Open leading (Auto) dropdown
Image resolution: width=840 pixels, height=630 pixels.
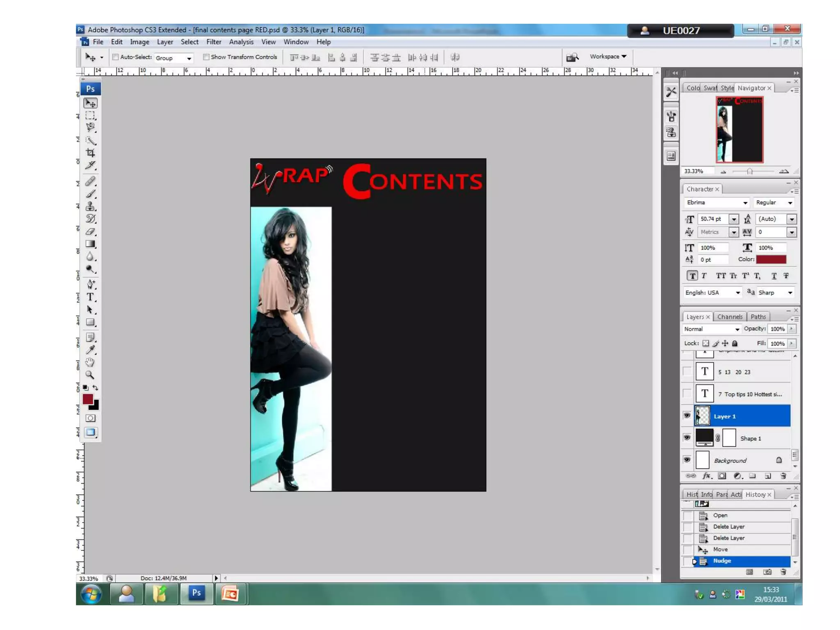pyautogui.click(x=791, y=219)
